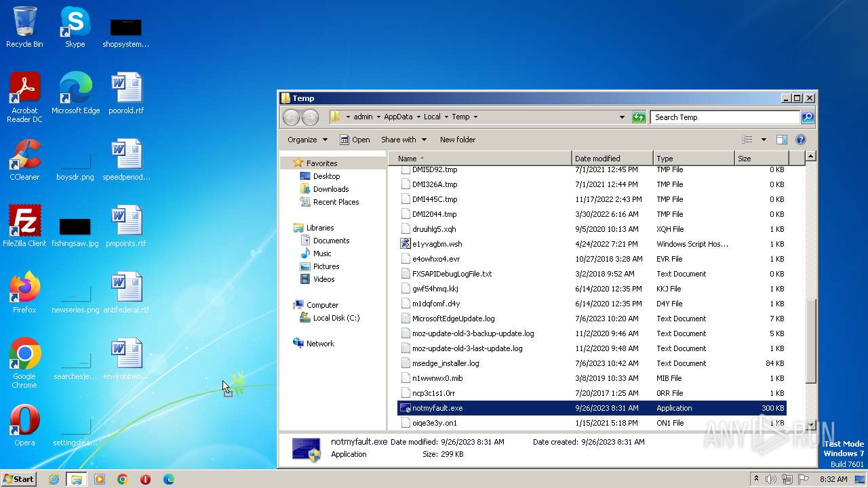Viewport: 868px width, 488px height.
Task: Select the MicrosoftEdgeUpdate.log file
Action: [x=592, y=319]
